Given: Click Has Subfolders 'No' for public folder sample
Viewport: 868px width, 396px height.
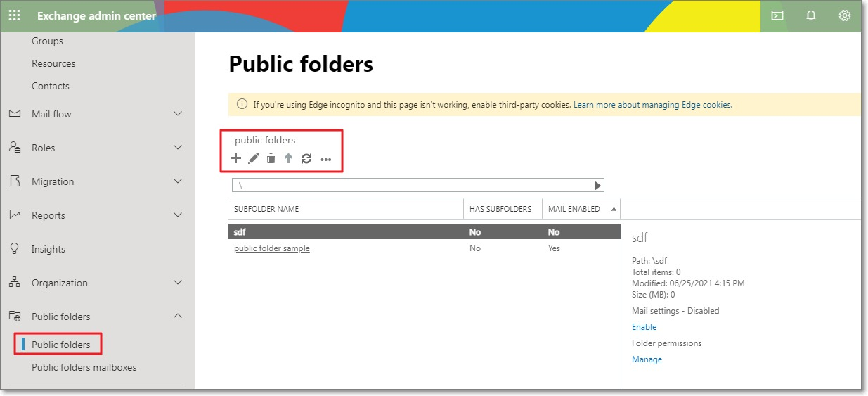Looking at the screenshot, I should [x=475, y=248].
